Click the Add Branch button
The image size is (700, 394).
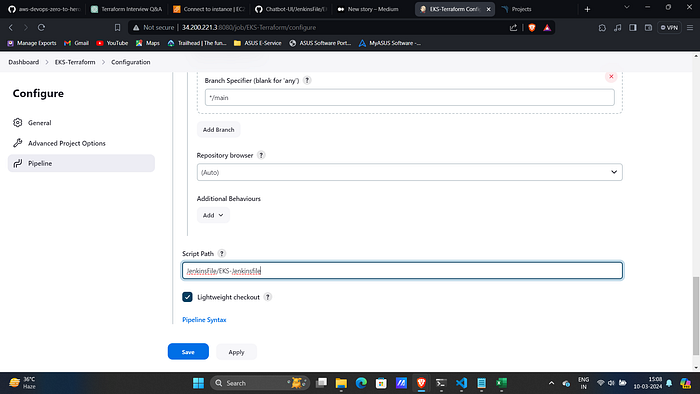(218, 129)
